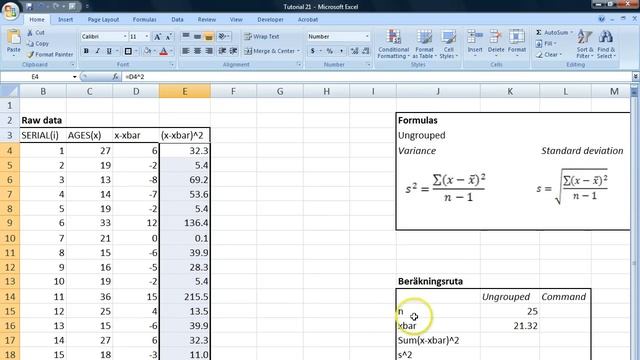Expand the Font dialog launcher
640x360 pixels.
pos(172,64)
